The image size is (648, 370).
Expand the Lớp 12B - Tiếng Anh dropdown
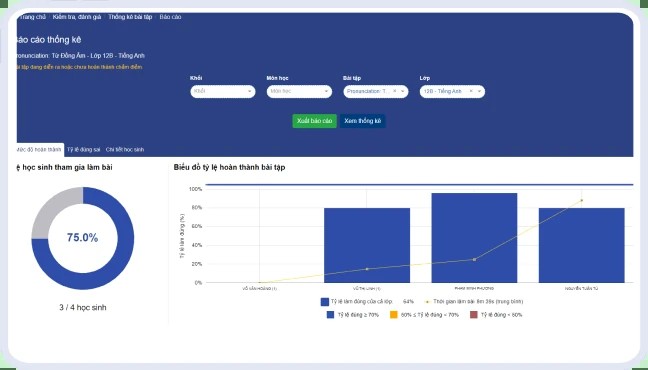479,91
